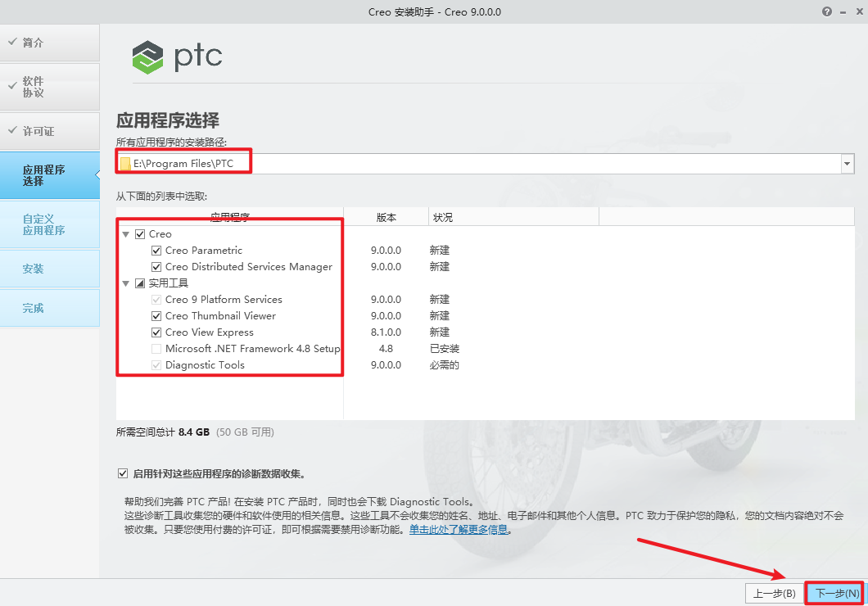This screenshot has width=868, height=606.
Task: Open the install path dropdown arrow
Action: (847, 164)
